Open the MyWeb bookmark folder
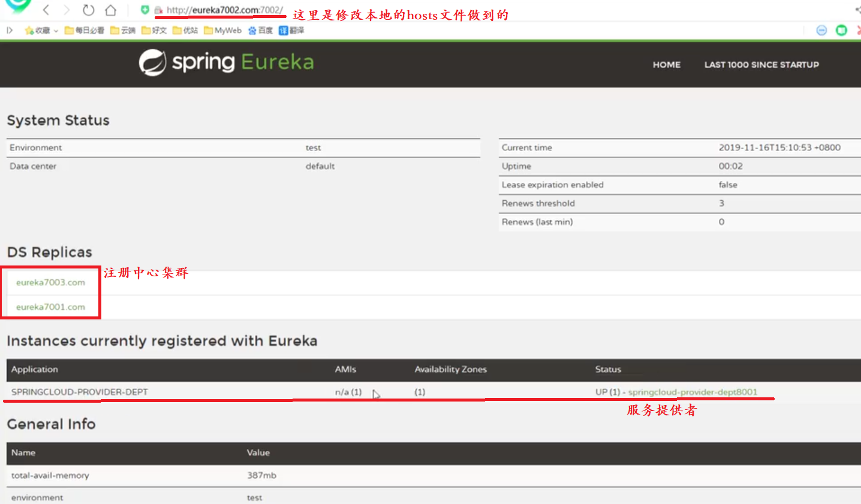 [222, 30]
